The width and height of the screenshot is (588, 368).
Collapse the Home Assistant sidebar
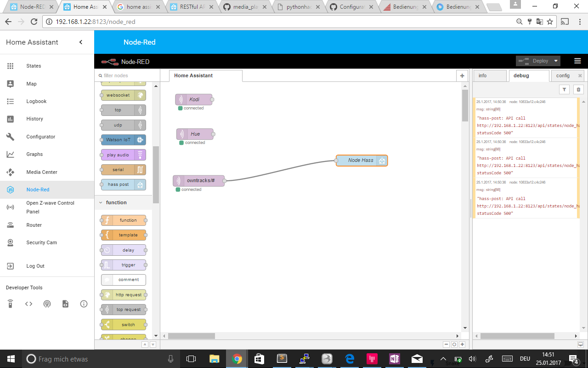tap(80, 42)
